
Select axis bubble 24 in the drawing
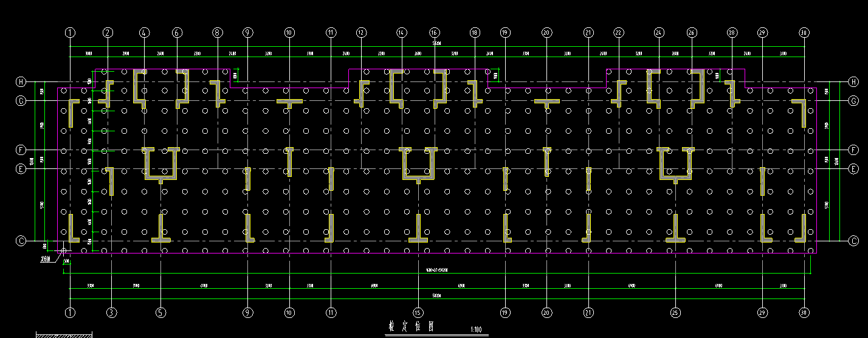point(658,32)
